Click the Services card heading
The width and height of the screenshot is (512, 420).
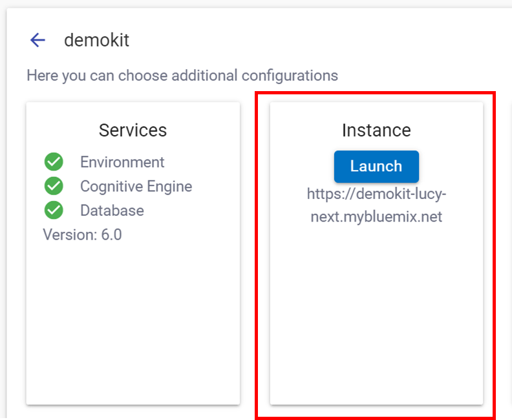[133, 131]
